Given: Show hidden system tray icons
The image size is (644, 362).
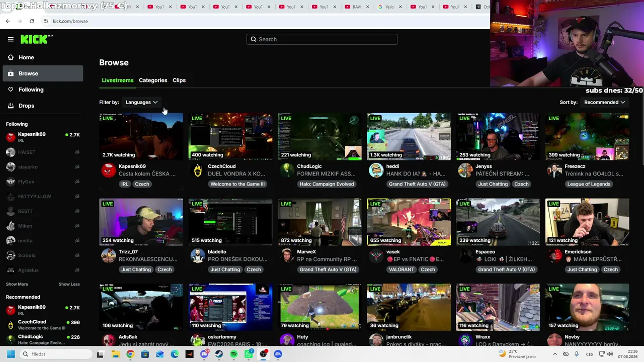Looking at the screenshot, I should 555,354.
